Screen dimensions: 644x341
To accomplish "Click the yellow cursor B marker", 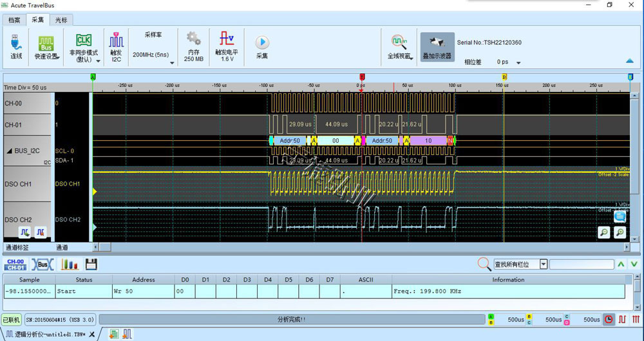I will 504,77.
